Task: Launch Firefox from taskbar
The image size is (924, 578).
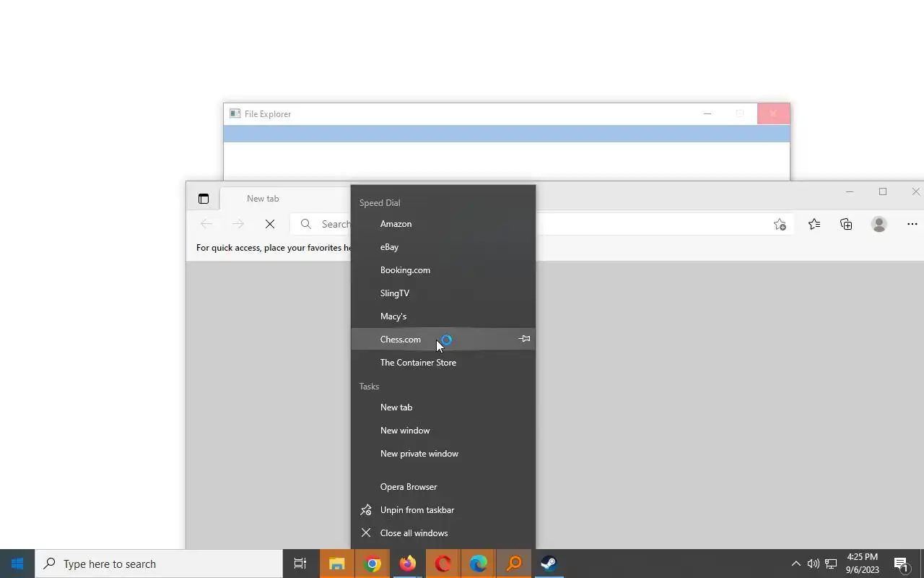Action: [408, 564]
